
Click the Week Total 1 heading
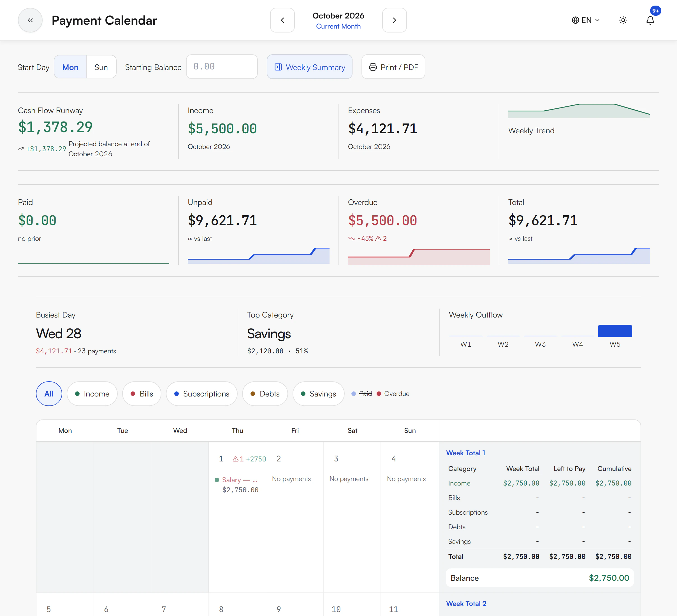465,452
